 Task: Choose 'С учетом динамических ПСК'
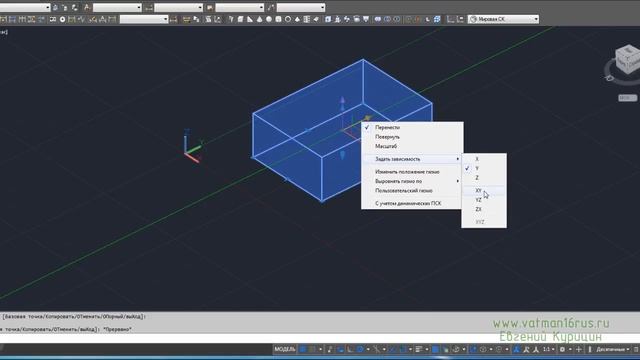coord(412,203)
